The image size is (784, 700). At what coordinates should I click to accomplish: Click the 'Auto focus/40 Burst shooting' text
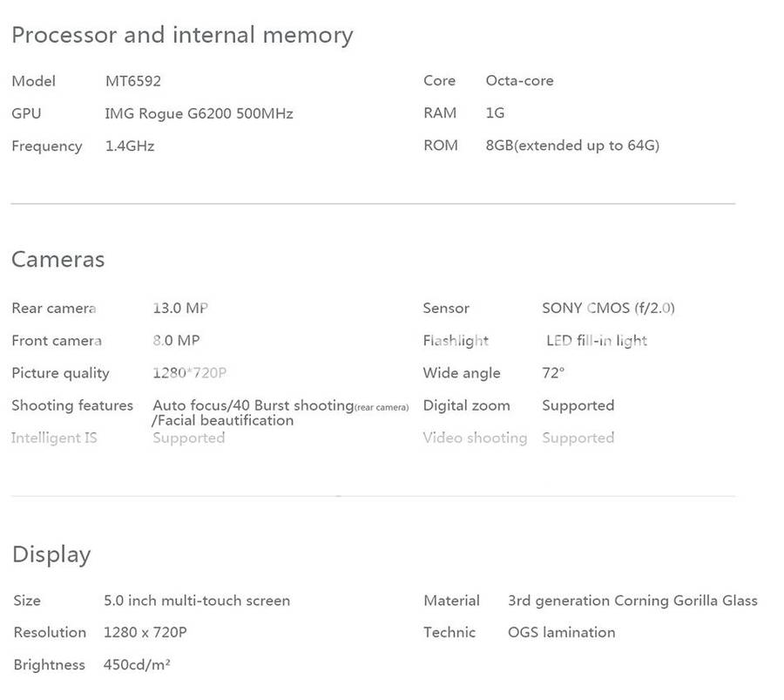point(253,405)
